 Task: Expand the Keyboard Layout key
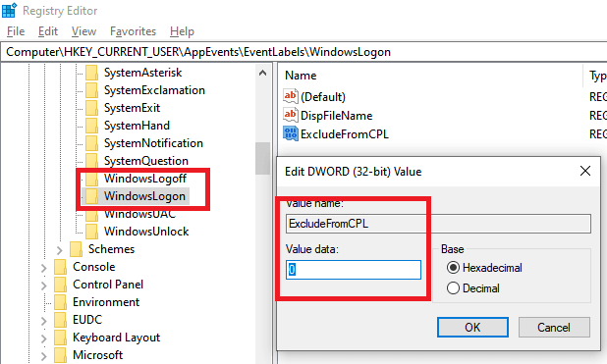44,338
